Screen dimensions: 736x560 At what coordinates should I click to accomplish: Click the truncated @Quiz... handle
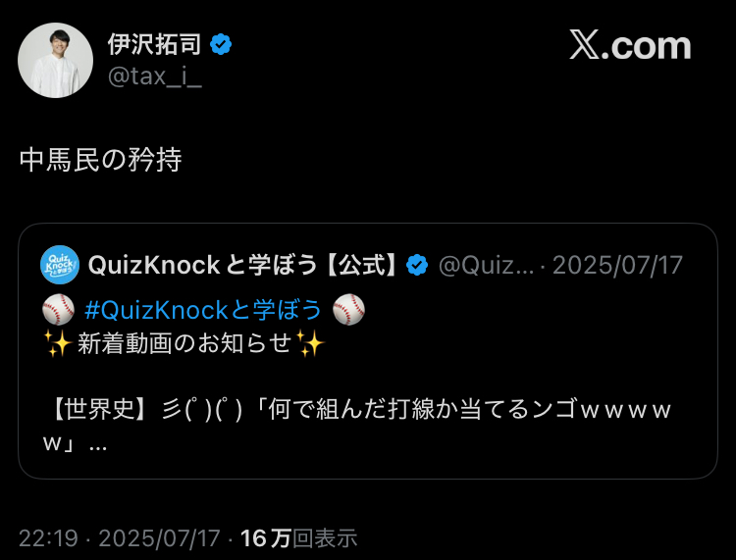487,266
